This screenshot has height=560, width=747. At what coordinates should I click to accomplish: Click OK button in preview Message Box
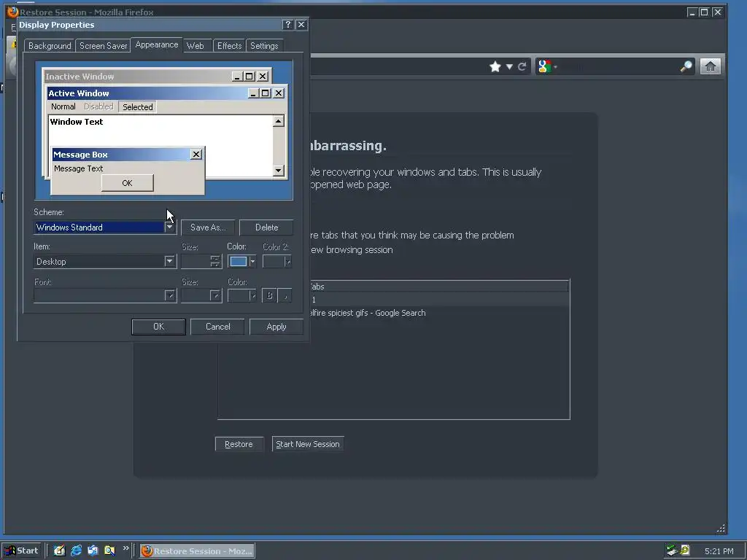point(127,183)
